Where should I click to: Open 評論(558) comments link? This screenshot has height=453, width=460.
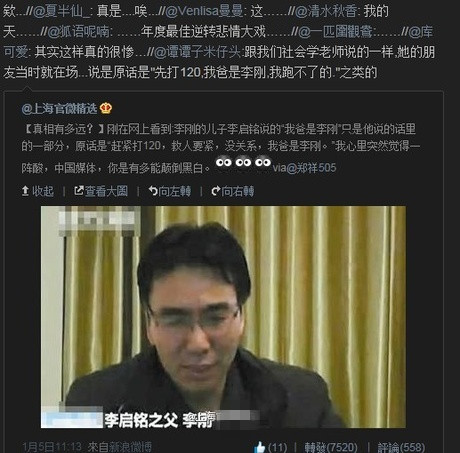[x=401, y=447]
